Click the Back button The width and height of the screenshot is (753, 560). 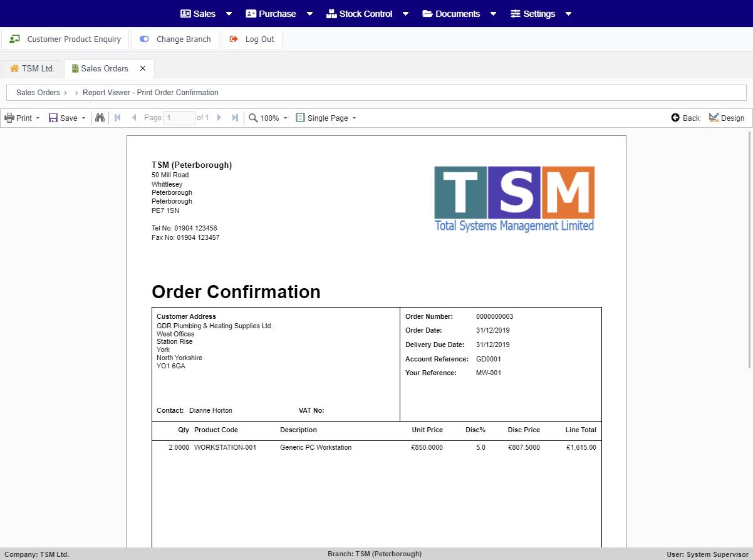685,118
